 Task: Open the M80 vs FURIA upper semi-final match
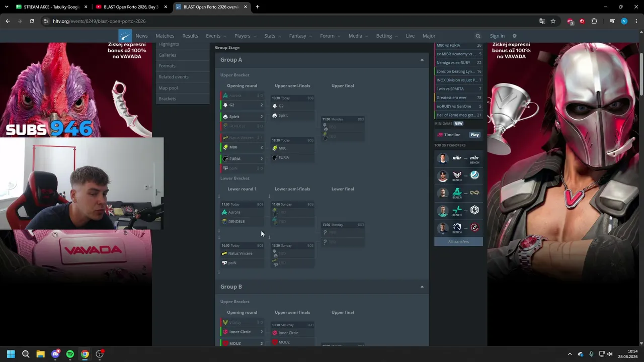point(292,150)
